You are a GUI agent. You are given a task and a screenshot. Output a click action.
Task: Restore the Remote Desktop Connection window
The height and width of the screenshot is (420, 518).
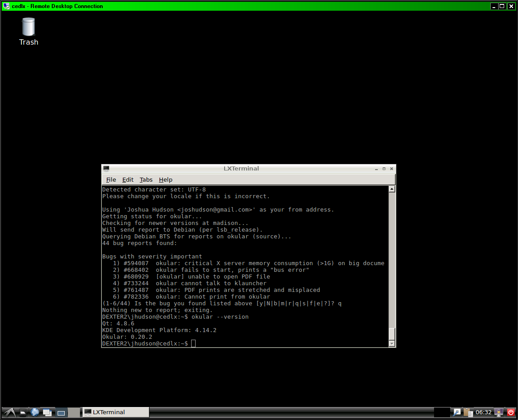click(502, 6)
